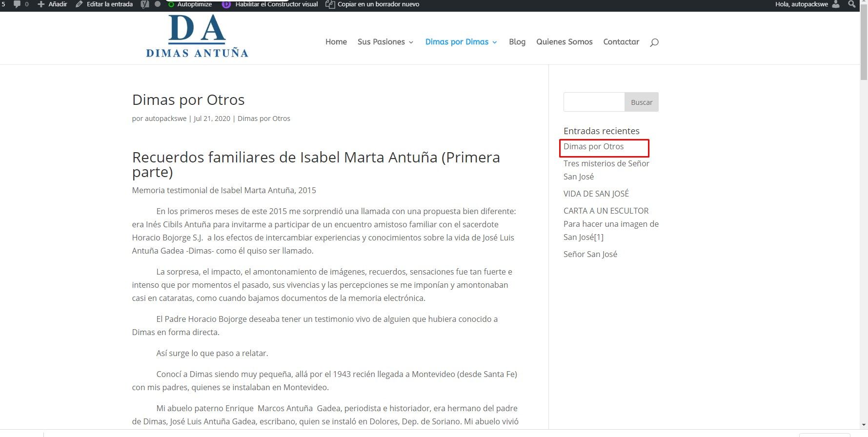Open recent entry Señor San José

(590, 254)
